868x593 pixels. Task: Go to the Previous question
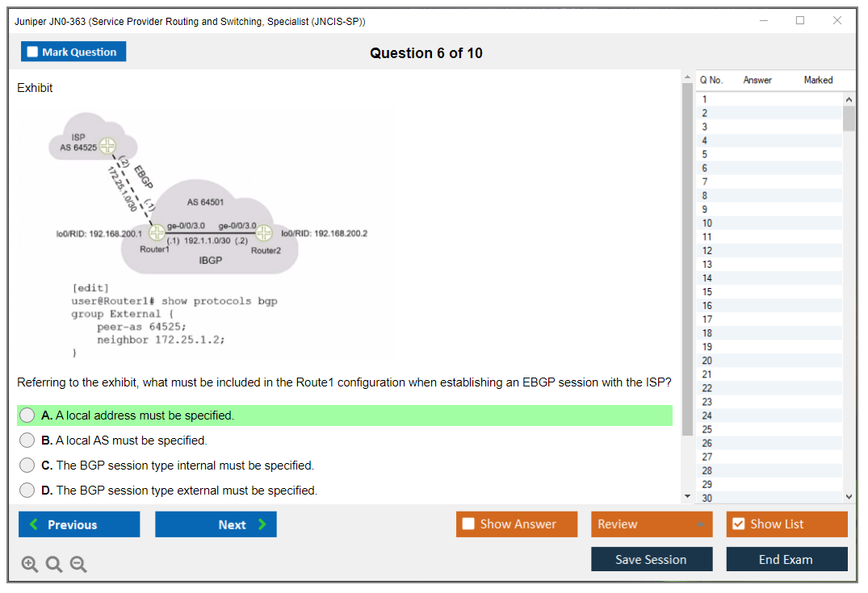click(79, 524)
